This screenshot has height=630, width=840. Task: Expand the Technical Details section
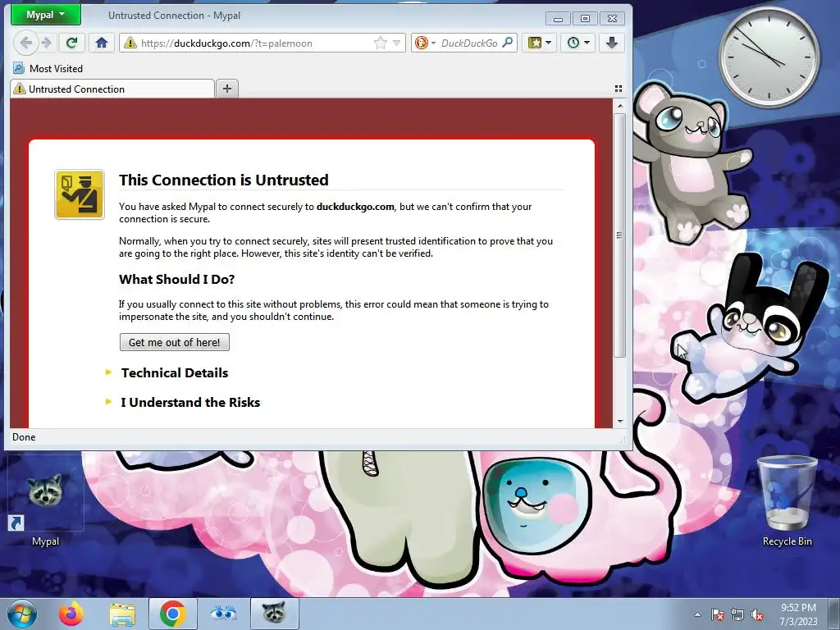tap(174, 373)
